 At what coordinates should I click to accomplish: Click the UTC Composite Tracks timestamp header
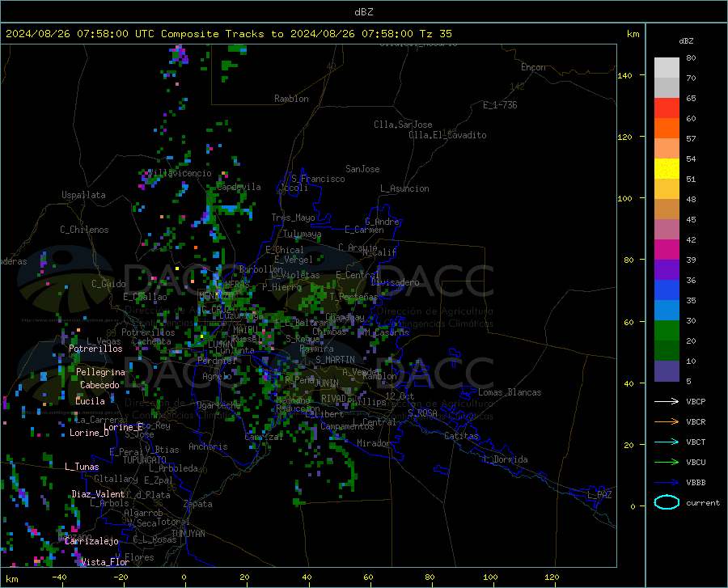point(228,34)
